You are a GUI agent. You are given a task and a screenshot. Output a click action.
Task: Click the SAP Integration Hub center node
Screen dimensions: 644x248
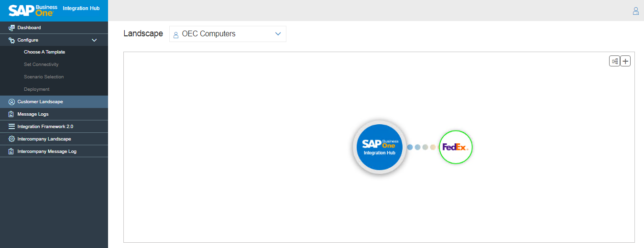pos(380,147)
